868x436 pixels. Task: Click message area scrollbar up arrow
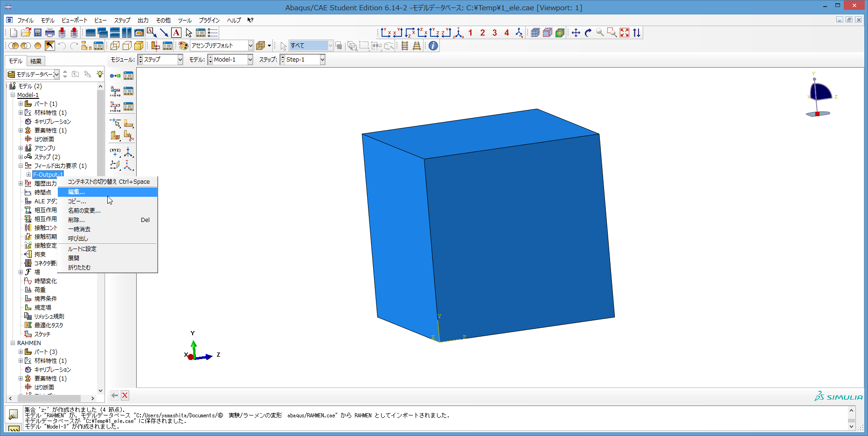pyautogui.click(x=851, y=410)
